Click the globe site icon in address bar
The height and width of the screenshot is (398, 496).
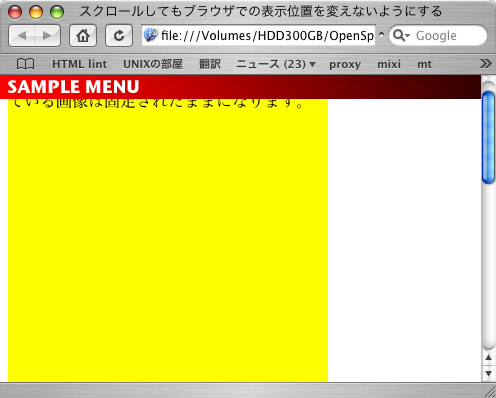[x=150, y=35]
